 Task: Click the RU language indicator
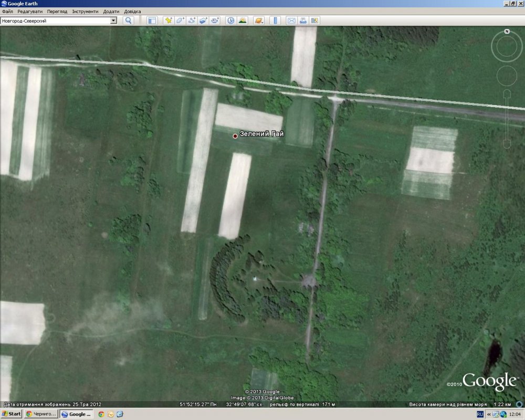click(480, 414)
